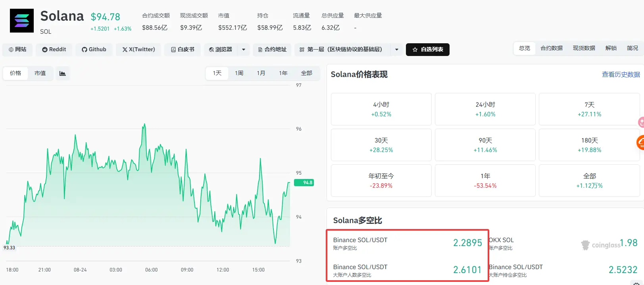Image resolution: width=644 pixels, height=285 pixels.
Task: Click the 7天 performance card
Action: click(589, 109)
